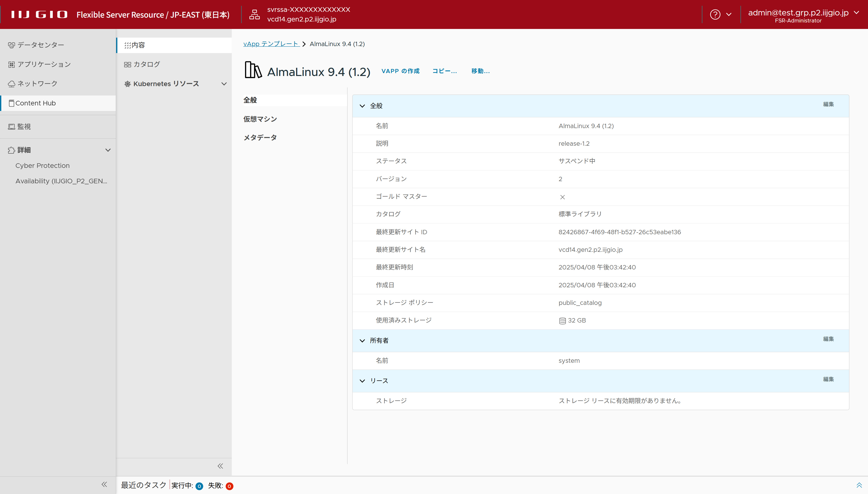Collapse the 全般 details section
Screen dimensions: 868x494
pos(362,106)
